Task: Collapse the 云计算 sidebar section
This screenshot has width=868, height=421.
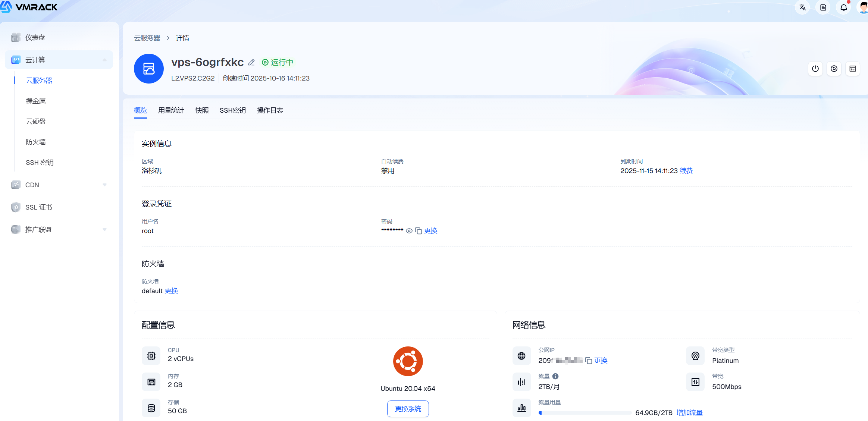Action: click(x=104, y=60)
